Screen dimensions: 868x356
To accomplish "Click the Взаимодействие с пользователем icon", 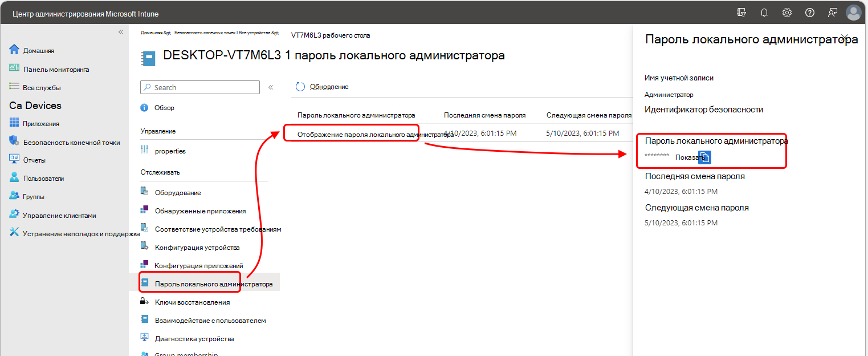I will coord(144,319).
